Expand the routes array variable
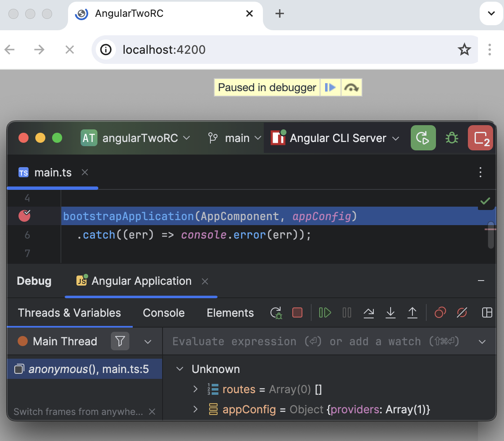Image resolution: width=504 pixels, height=441 pixels. 195,389
